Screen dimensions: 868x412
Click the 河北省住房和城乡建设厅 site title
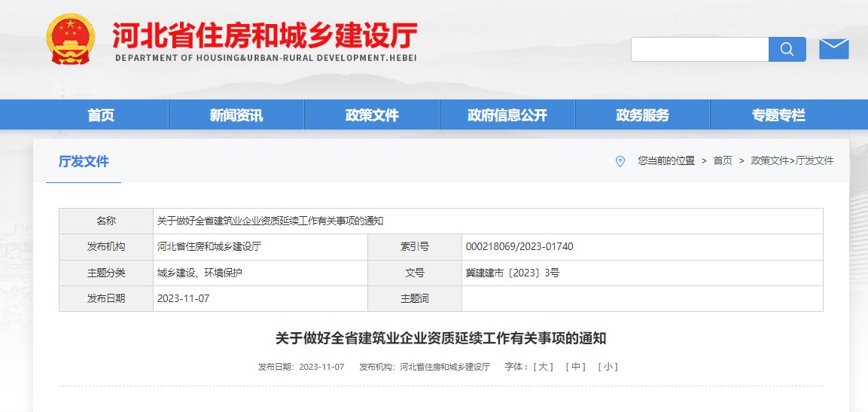[x=264, y=35]
